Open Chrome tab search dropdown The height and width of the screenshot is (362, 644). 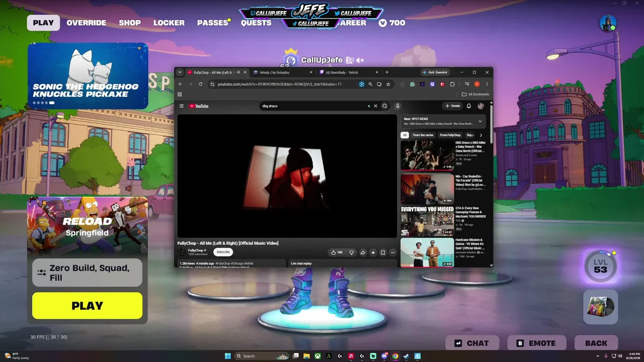coord(180,72)
